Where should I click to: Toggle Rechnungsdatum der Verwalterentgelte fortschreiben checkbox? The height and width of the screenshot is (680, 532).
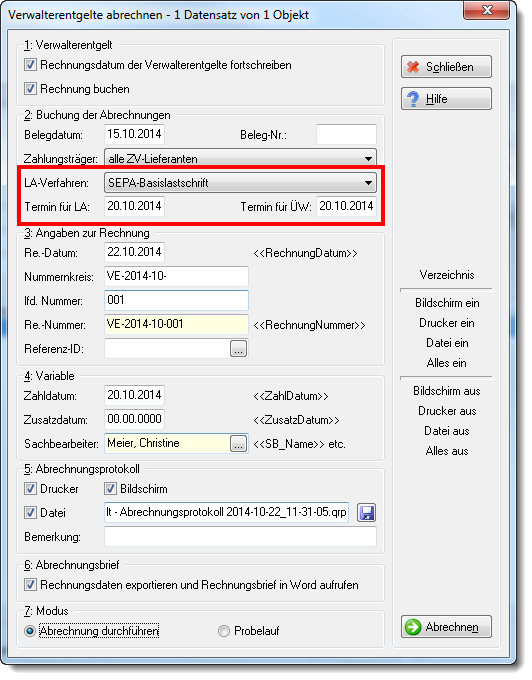click(x=30, y=65)
